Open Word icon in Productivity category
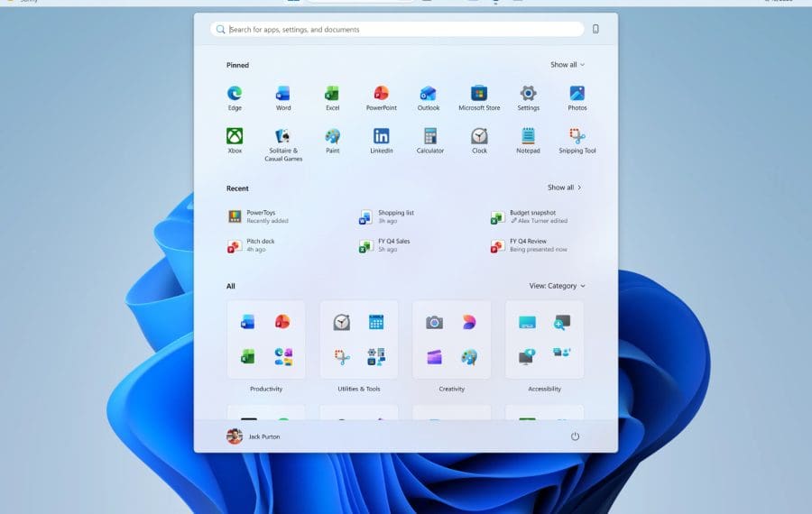812x514 pixels. coord(247,322)
